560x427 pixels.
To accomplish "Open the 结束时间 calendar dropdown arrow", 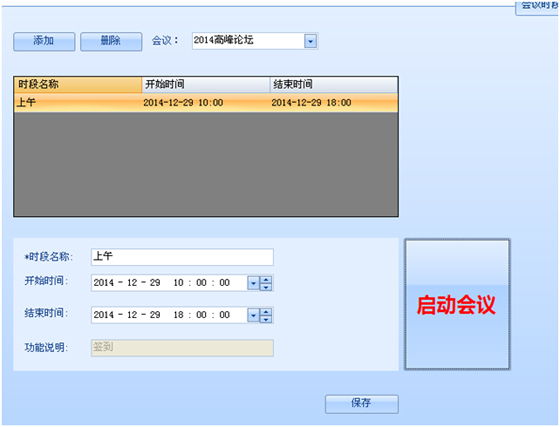I will [x=253, y=316].
